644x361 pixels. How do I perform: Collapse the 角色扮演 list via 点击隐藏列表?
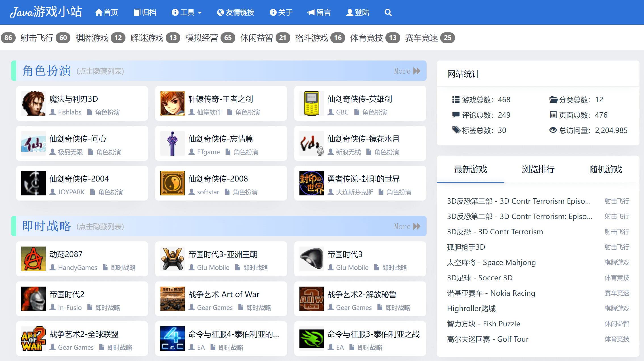click(x=100, y=71)
